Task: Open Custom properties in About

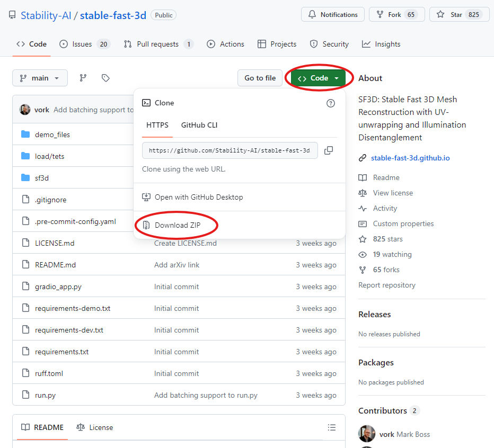Action: coord(403,224)
